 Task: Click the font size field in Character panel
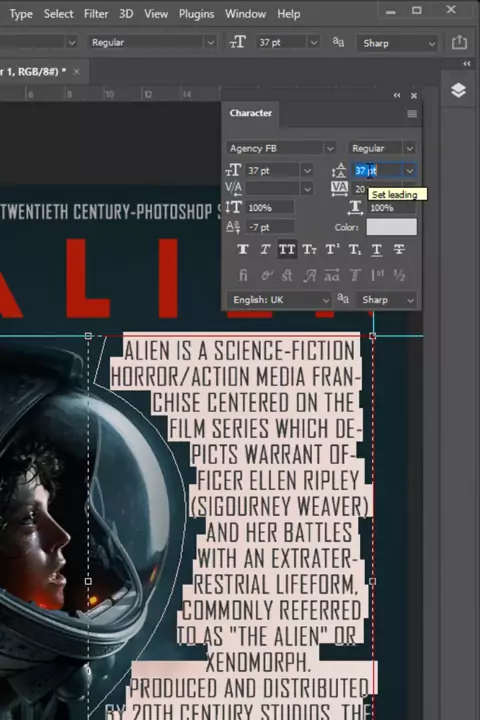(x=273, y=171)
